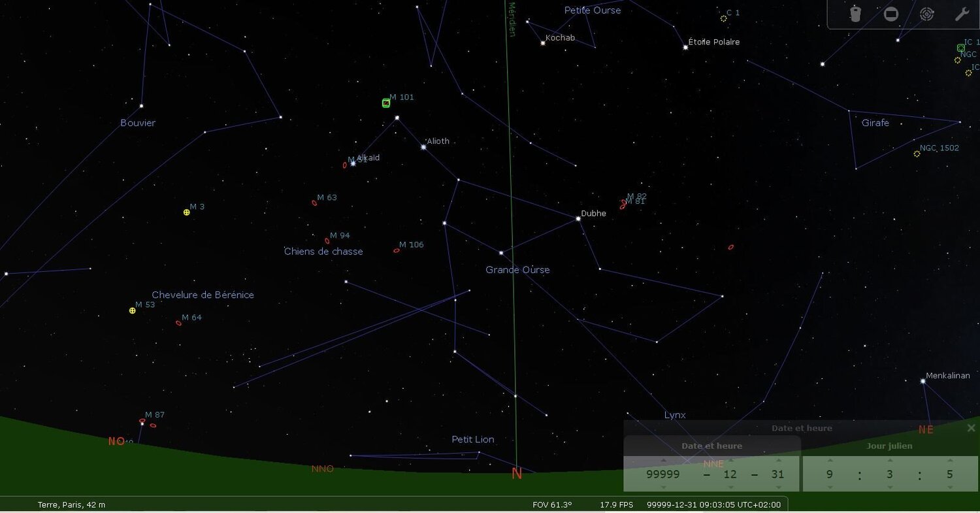Select the Menkalinan star

tap(923, 381)
